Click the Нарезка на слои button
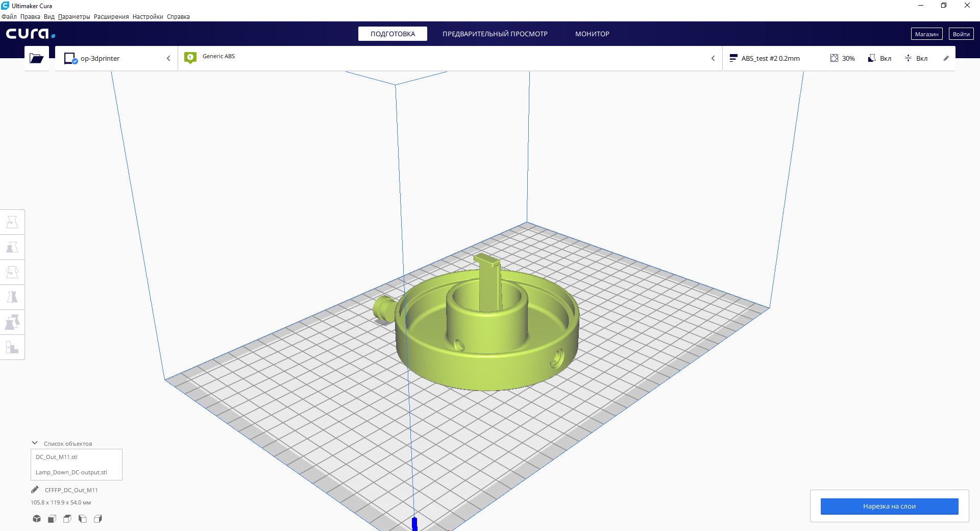 point(889,506)
